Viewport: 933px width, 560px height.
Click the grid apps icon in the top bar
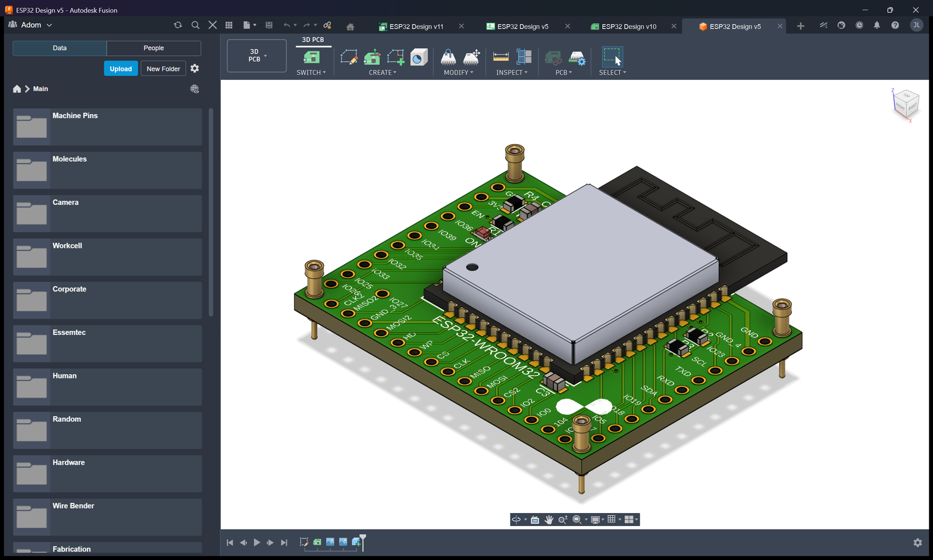click(229, 25)
